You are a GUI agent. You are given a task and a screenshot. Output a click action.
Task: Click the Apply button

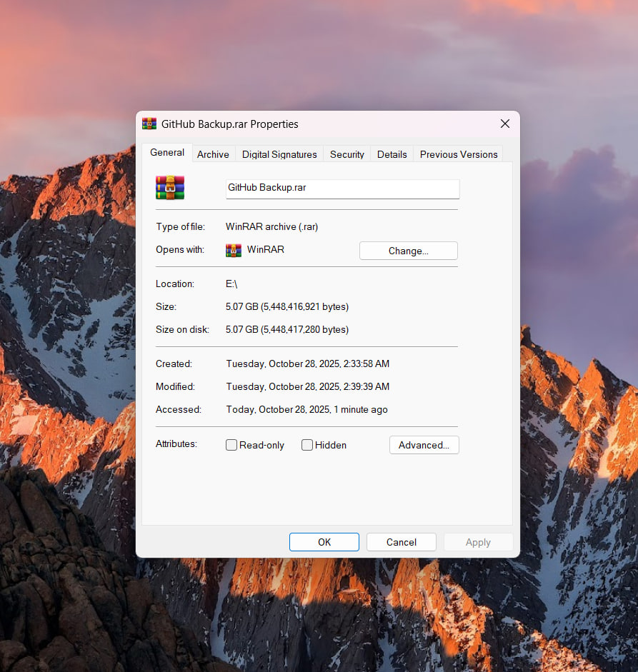(x=478, y=542)
